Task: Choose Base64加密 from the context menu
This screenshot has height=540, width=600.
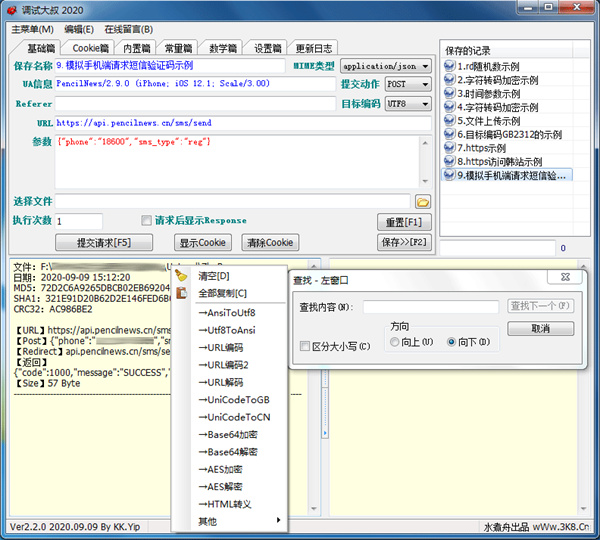Action: (232, 435)
